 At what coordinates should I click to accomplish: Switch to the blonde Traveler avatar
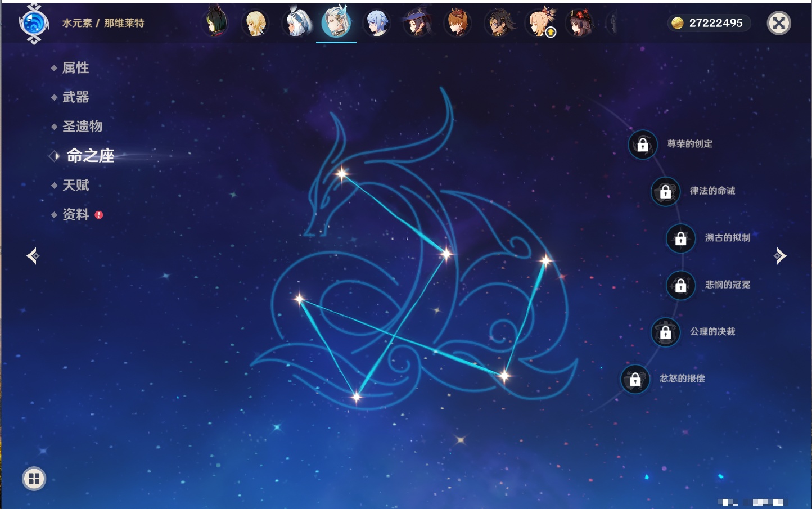tap(256, 23)
